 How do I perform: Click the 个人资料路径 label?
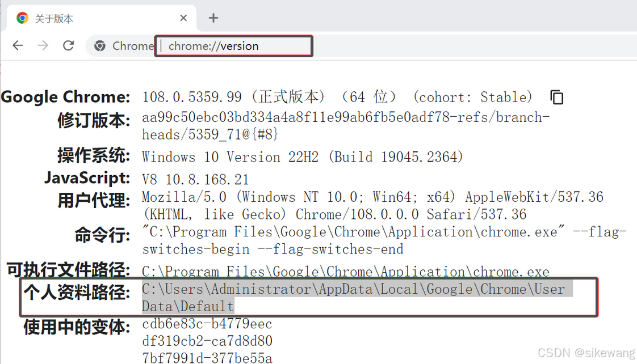77,292
